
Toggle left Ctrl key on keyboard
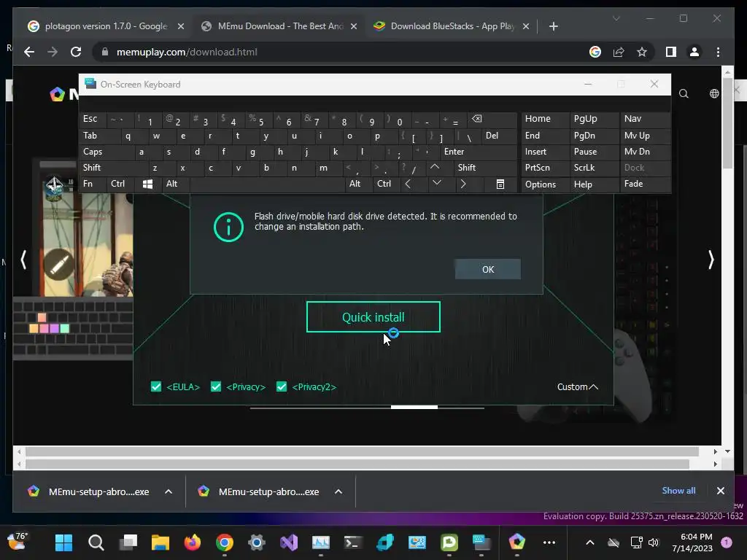point(120,184)
